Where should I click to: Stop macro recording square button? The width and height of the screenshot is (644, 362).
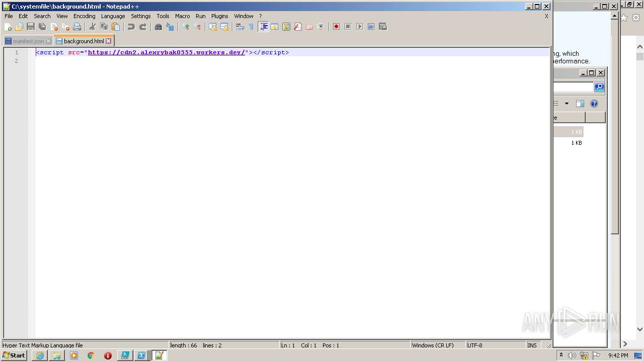point(348,27)
